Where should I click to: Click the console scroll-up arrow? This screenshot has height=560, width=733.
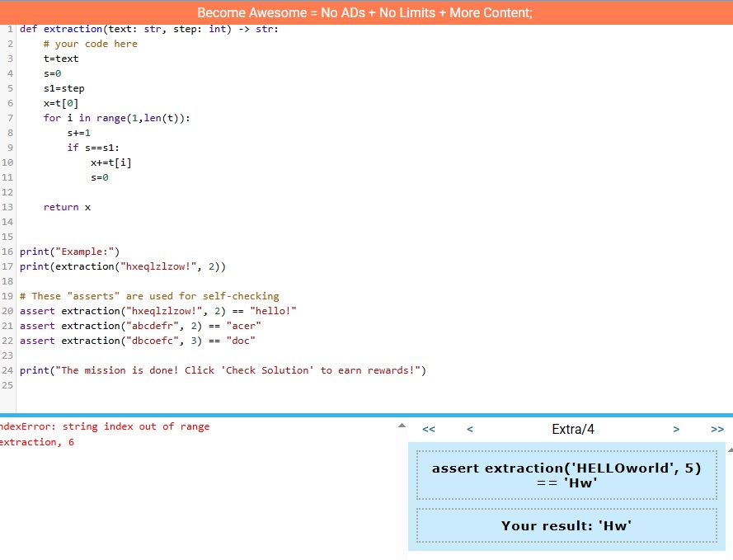pyautogui.click(x=402, y=426)
